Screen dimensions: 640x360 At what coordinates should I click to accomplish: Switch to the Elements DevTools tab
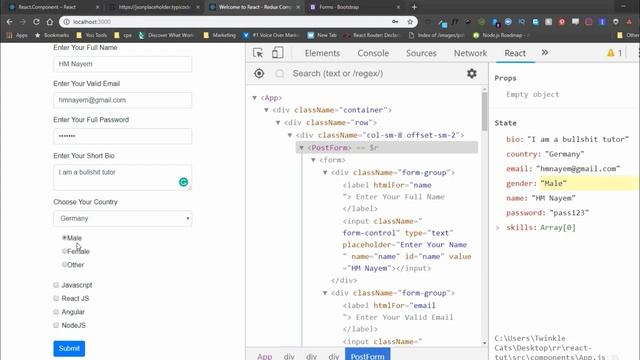[x=322, y=53]
